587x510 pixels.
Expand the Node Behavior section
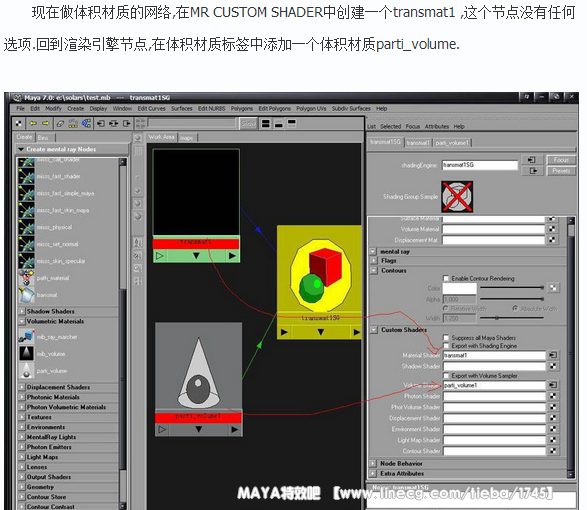point(373,464)
